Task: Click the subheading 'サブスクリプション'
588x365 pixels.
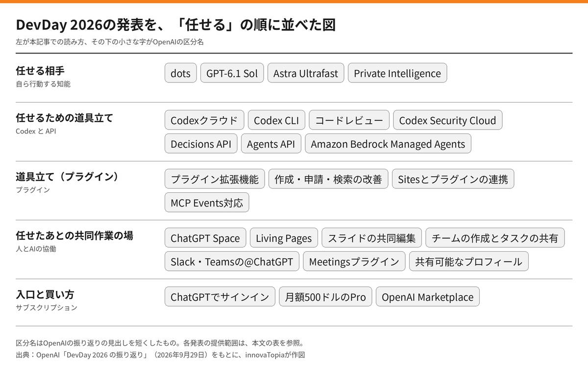Action: tap(47, 308)
